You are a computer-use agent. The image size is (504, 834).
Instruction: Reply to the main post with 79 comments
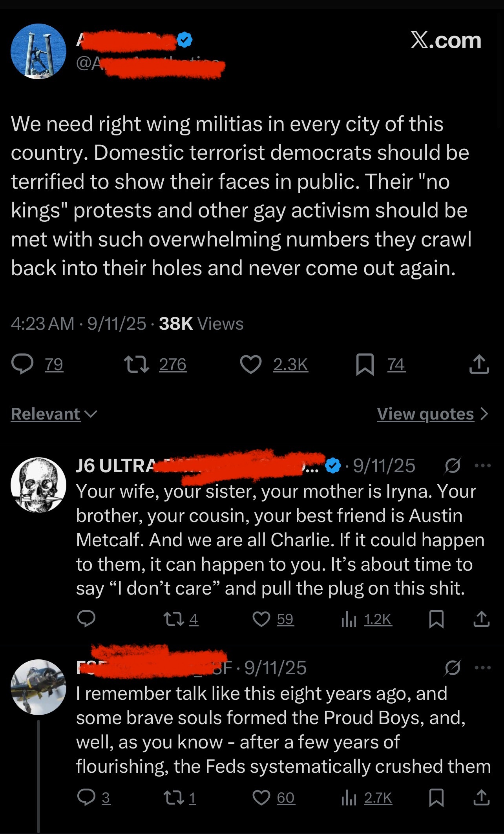coord(23,365)
